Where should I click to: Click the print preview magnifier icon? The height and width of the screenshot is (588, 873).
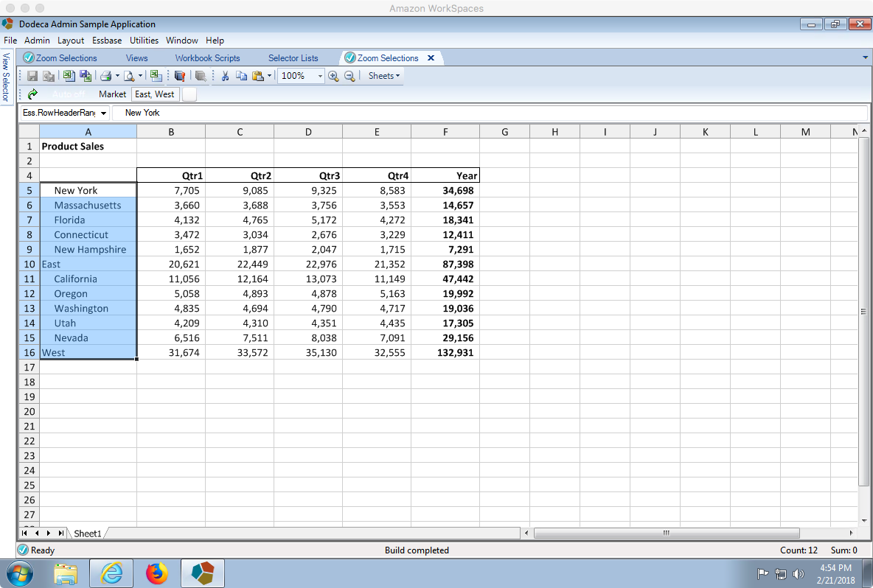[129, 76]
